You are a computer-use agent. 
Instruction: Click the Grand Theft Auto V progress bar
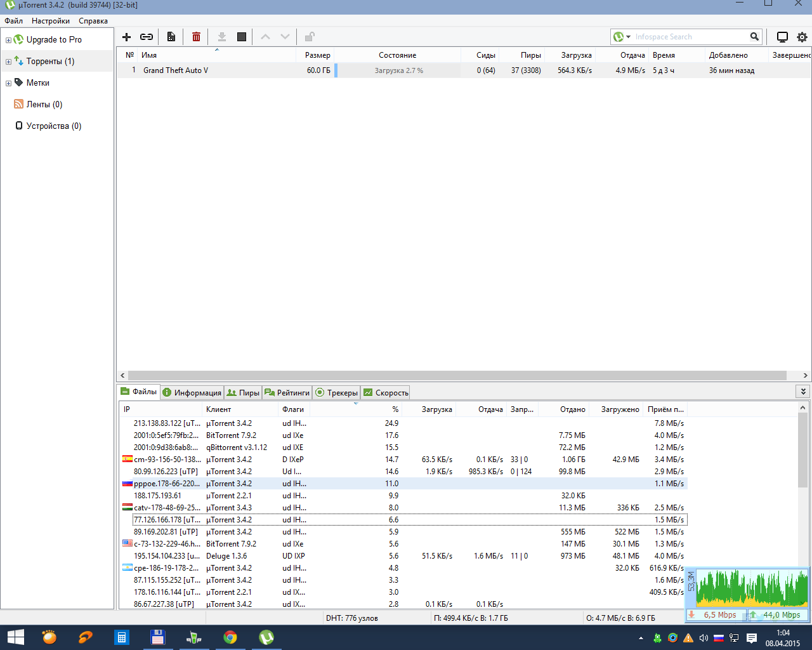(x=398, y=70)
